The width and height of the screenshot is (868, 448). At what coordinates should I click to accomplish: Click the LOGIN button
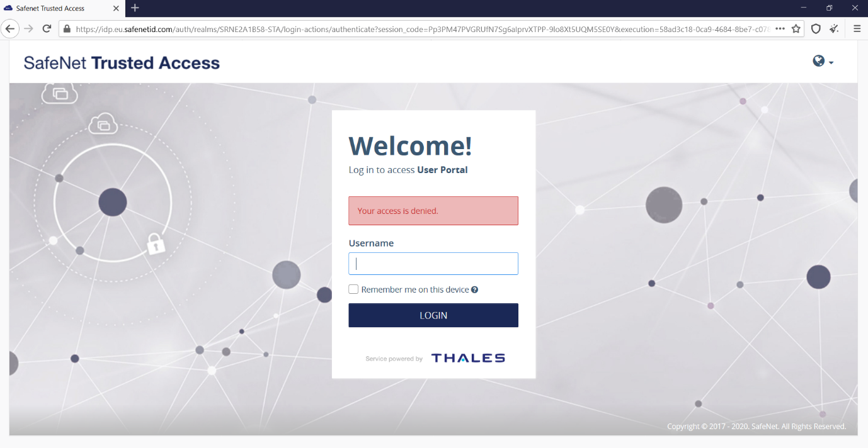coord(433,315)
